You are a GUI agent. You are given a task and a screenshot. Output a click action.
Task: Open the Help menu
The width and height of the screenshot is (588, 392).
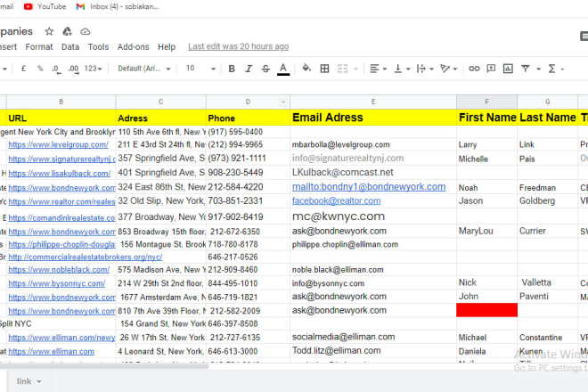click(167, 47)
